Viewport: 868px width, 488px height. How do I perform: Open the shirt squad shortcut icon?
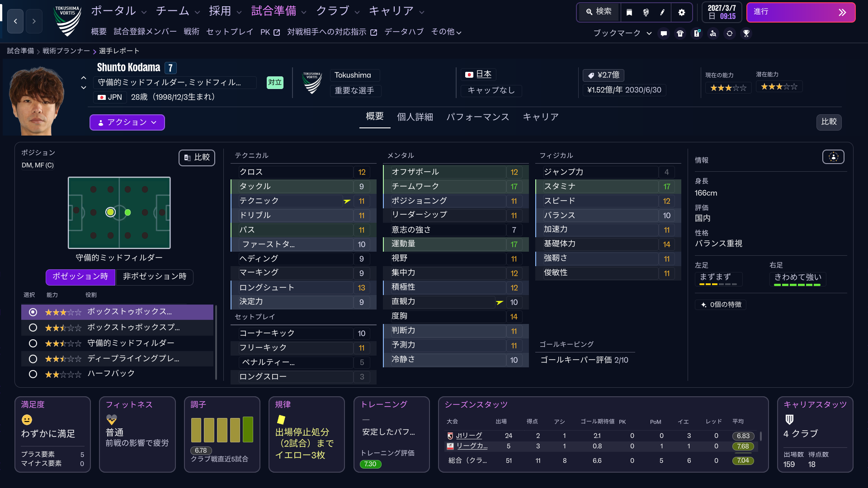click(x=680, y=33)
